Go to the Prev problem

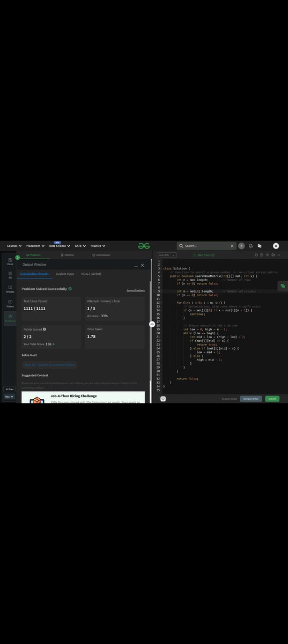9,389
